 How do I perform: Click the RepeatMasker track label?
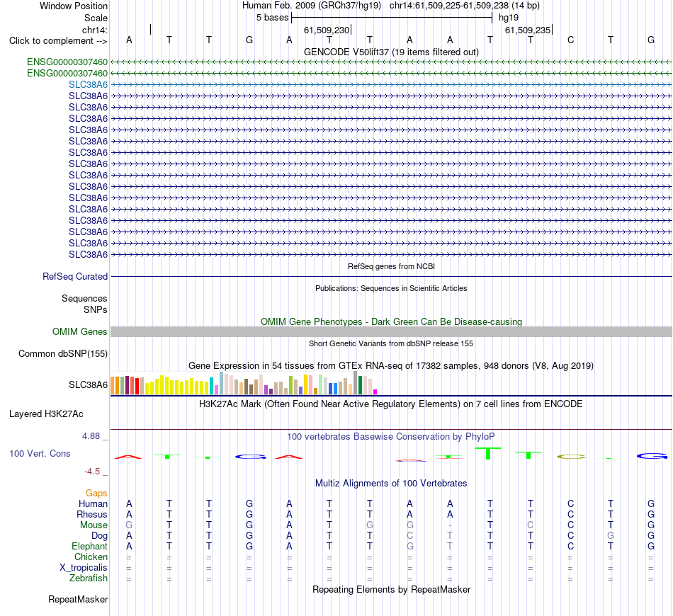point(78,599)
